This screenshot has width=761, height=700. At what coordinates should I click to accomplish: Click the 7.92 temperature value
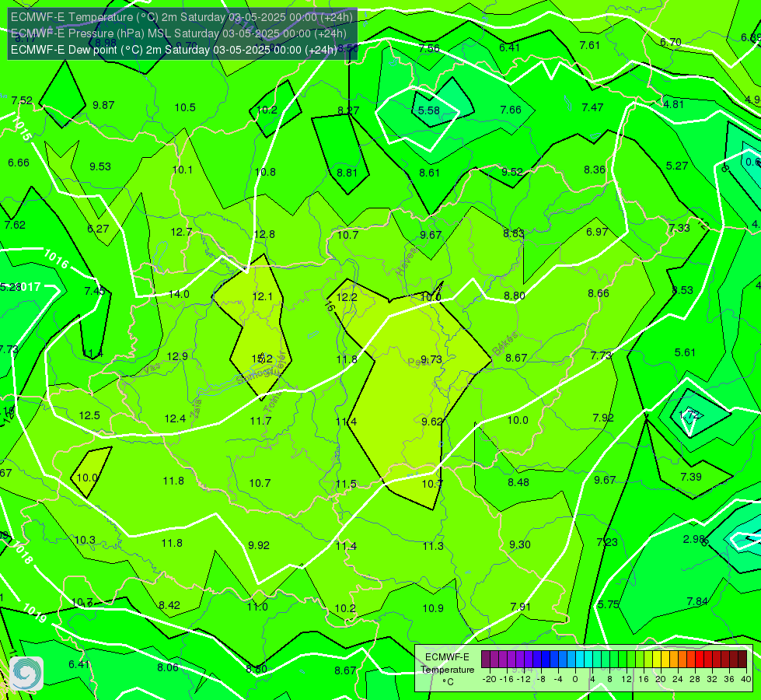pyautogui.click(x=603, y=418)
